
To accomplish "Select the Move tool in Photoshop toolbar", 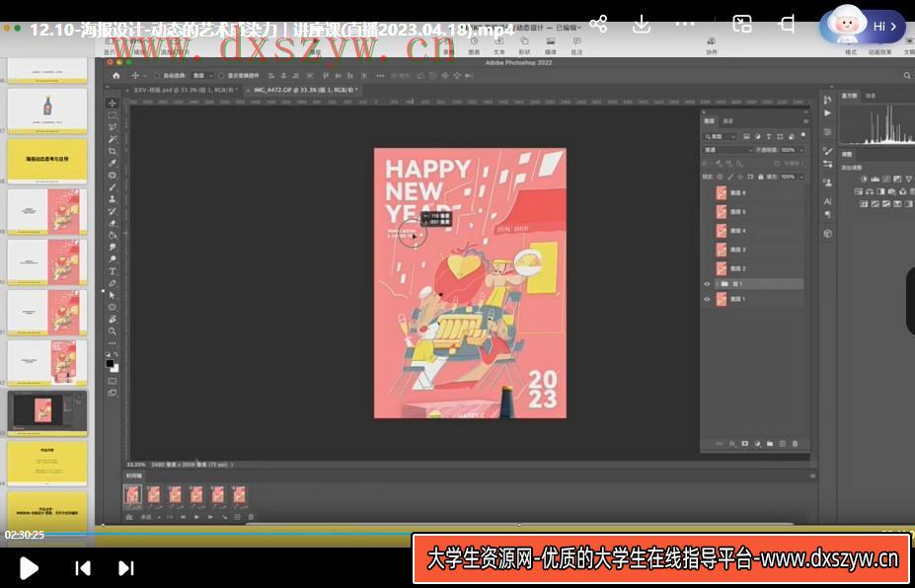I will coord(113,104).
